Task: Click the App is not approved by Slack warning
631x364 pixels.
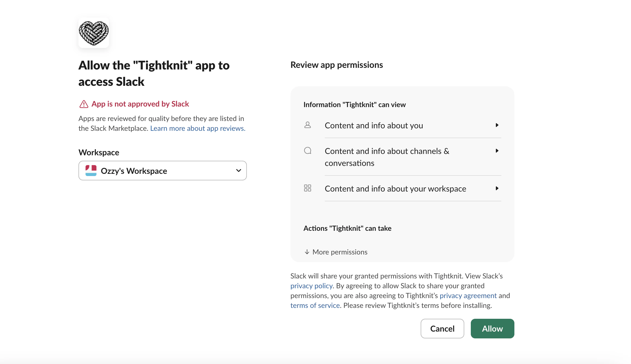Action: pos(140,104)
